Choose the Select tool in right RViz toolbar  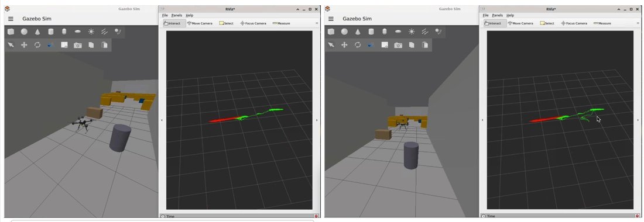point(547,23)
